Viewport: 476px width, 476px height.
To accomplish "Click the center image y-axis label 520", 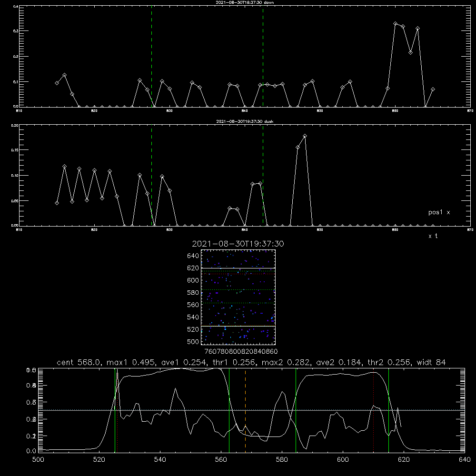I will tap(193, 329).
